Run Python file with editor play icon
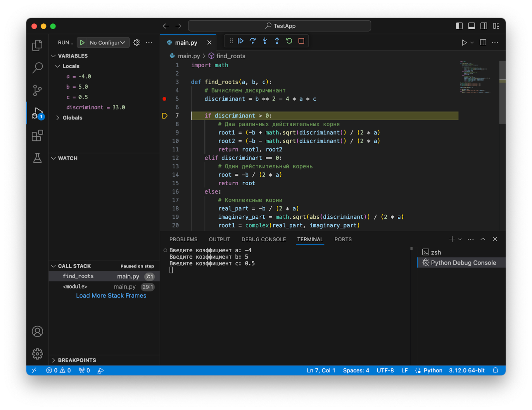Viewport: 532px width, 410px height. click(x=464, y=43)
